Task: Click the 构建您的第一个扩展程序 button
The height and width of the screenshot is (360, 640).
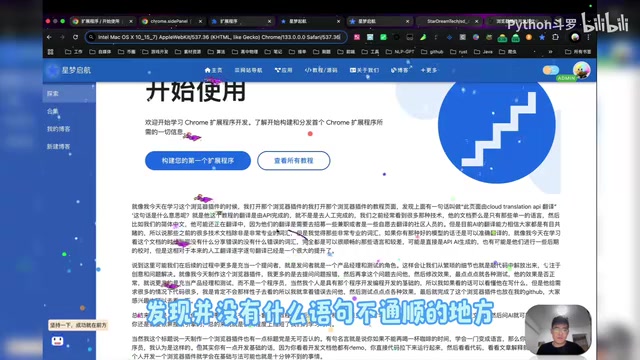Action: tap(198, 161)
